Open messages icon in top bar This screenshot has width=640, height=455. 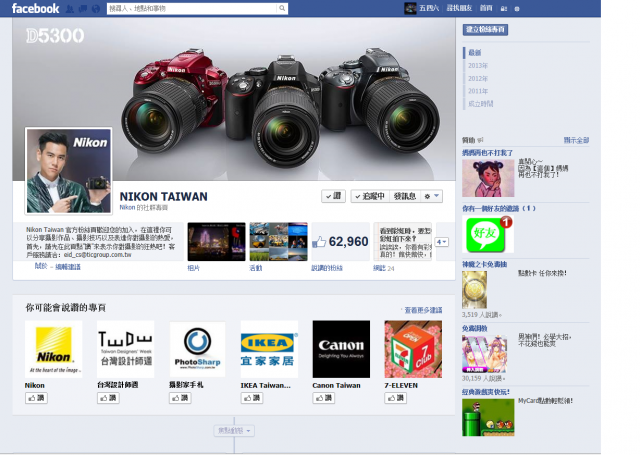pos(83,9)
